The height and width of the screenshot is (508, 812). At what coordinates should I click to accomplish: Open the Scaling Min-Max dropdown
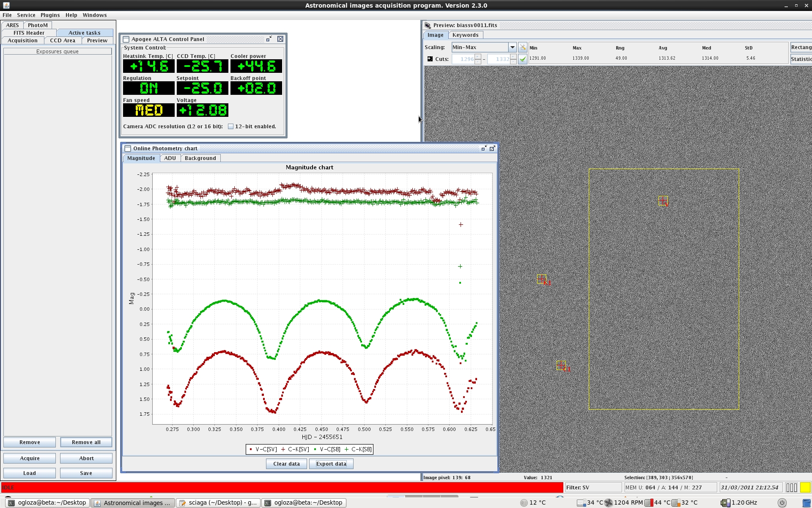click(x=512, y=47)
